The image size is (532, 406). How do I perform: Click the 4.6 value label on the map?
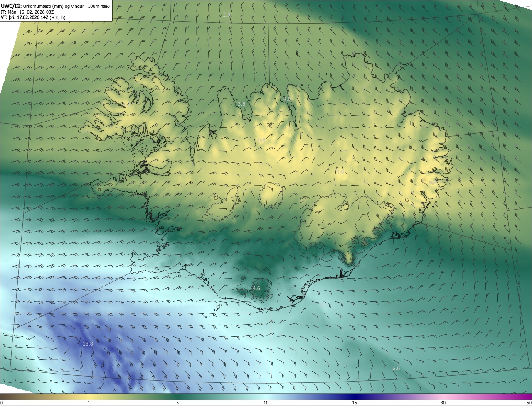tap(256, 288)
